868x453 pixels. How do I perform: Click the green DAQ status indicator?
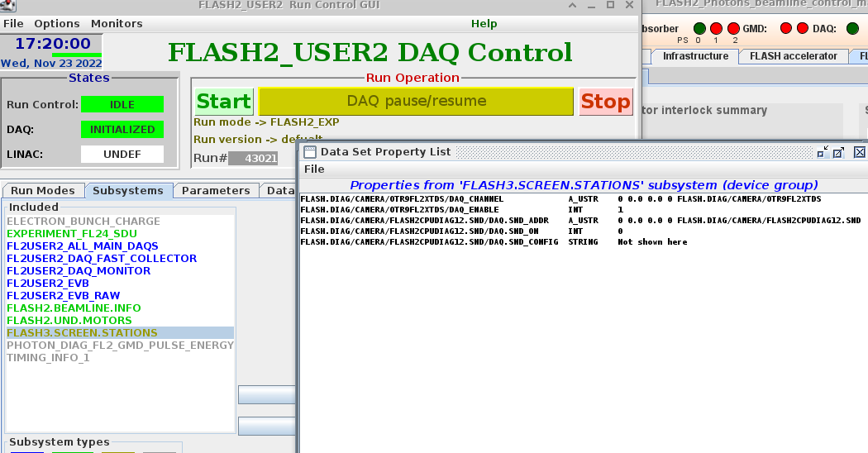[852, 29]
